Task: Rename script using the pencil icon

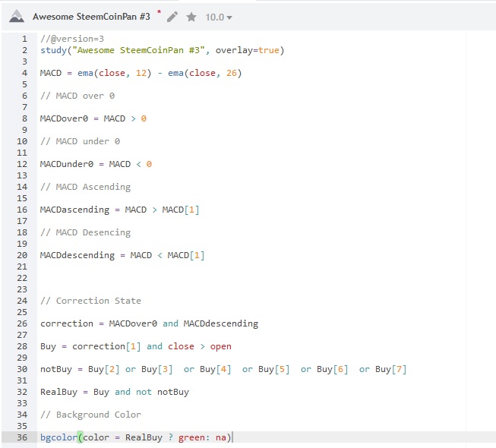Action: [x=172, y=17]
